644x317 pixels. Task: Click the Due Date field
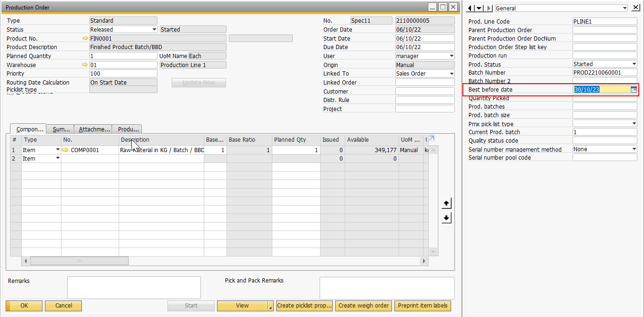pyautogui.click(x=425, y=47)
